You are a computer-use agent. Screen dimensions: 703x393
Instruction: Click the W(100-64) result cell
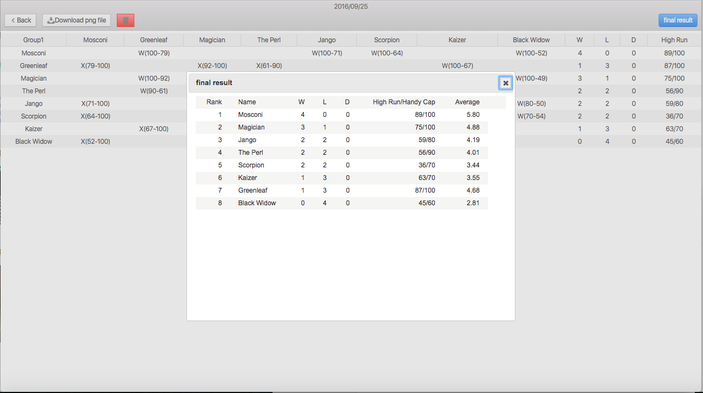tap(387, 53)
